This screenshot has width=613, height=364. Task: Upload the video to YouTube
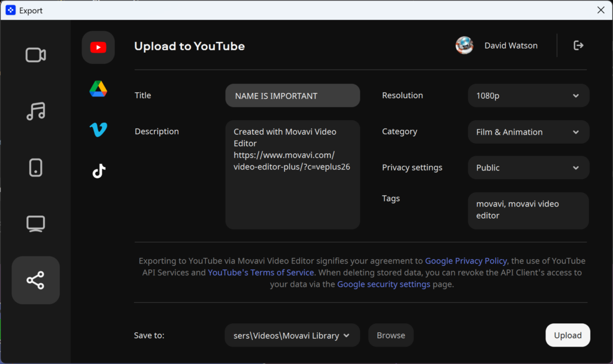pos(567,335)
